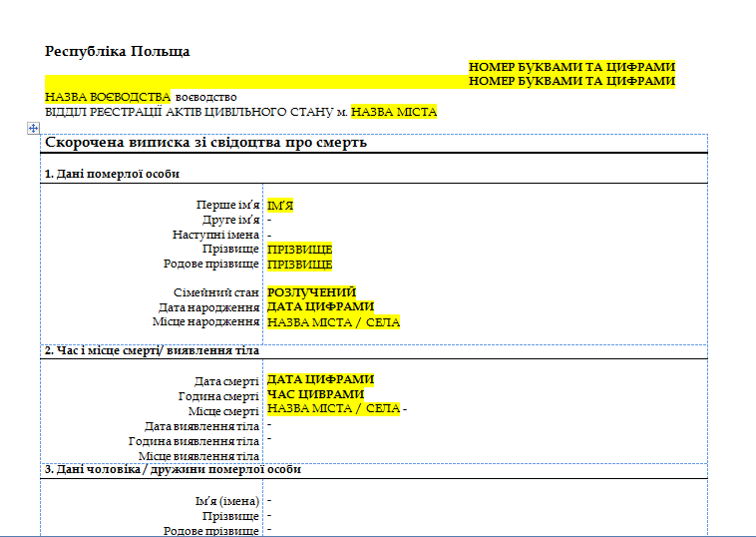This screenshot has height=537, width=756.
Task: Click the second 'НОМЕР БУКВАМИ ТА ЦИФРАМИ' placeholder
Action: click(x=571, y=81)
